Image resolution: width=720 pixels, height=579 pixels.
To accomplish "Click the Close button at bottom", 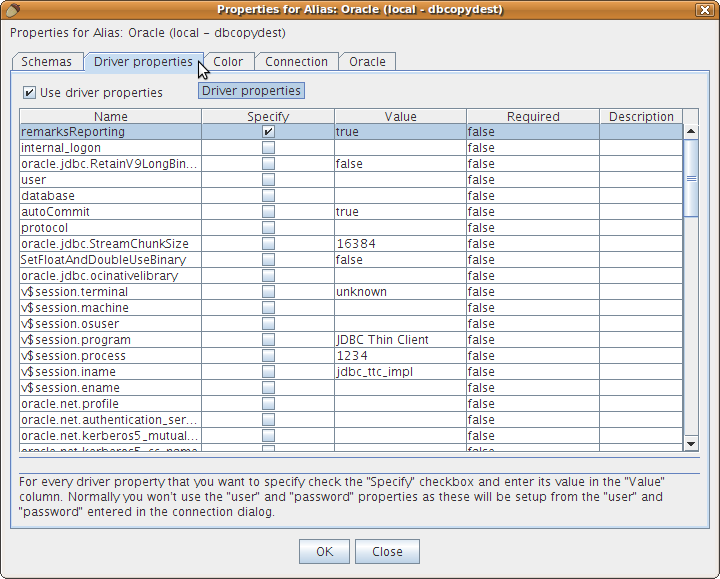I will 387,552.
